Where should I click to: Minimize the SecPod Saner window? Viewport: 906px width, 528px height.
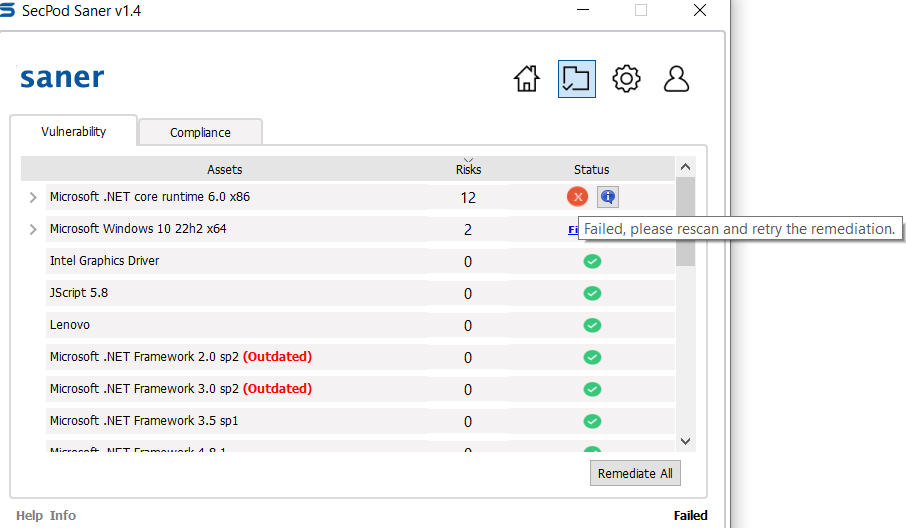coord(583,10)
